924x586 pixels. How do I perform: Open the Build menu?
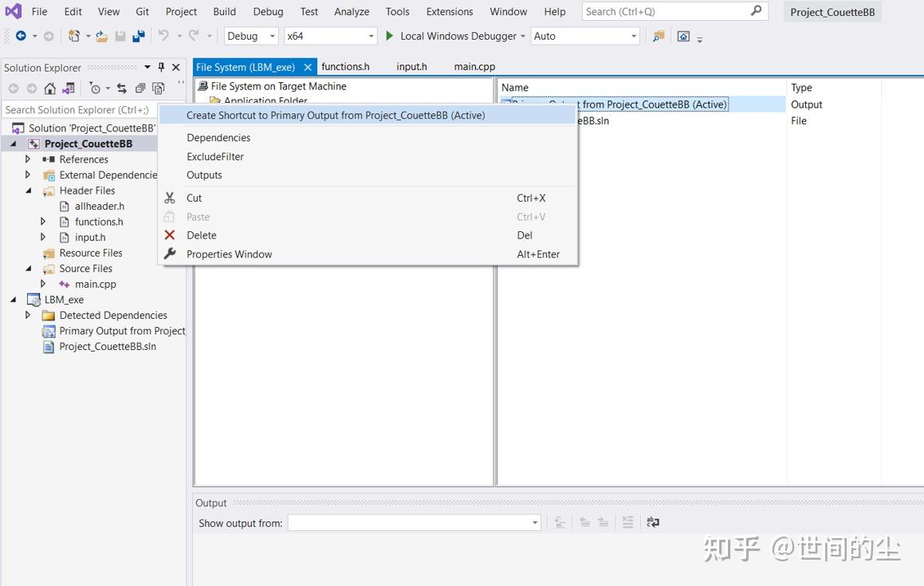(223, 11)
